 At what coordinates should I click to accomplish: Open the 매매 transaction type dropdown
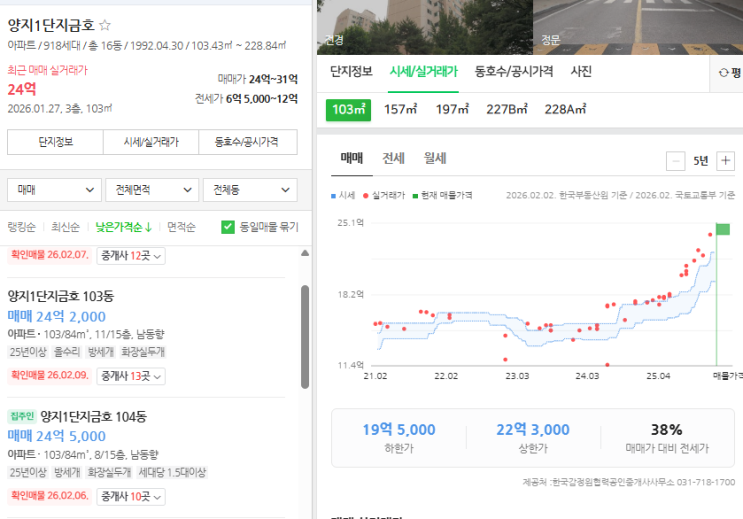(x=54, y=190)
